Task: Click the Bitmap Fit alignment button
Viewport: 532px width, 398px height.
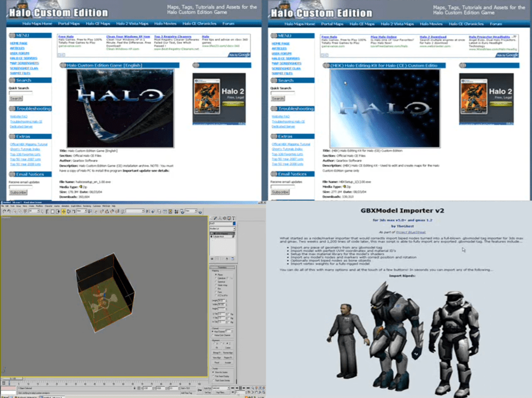Action: pos(216,353)
